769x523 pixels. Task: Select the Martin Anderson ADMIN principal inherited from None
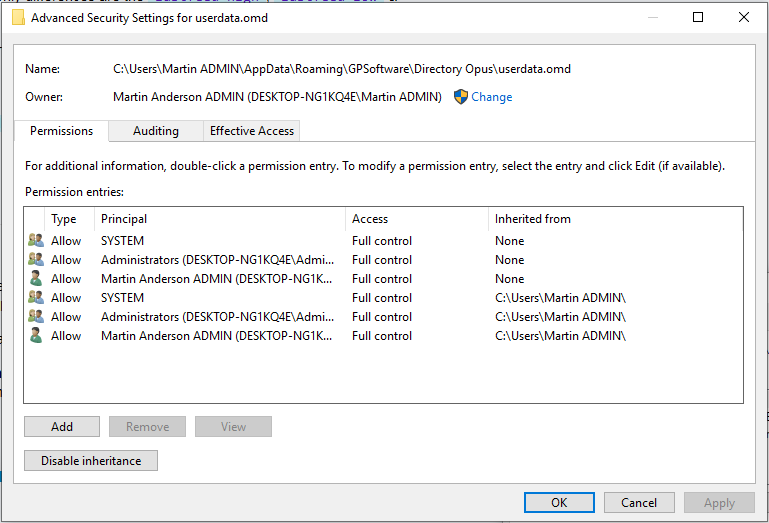click(x=216, y=279)
